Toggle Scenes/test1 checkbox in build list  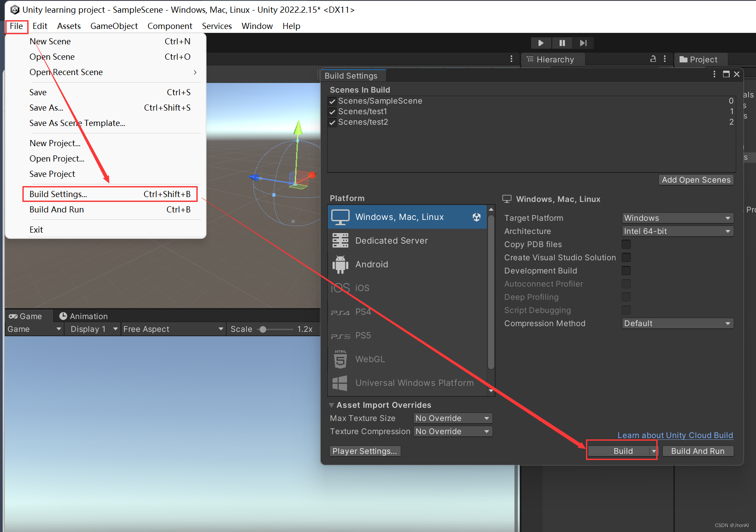333,112
